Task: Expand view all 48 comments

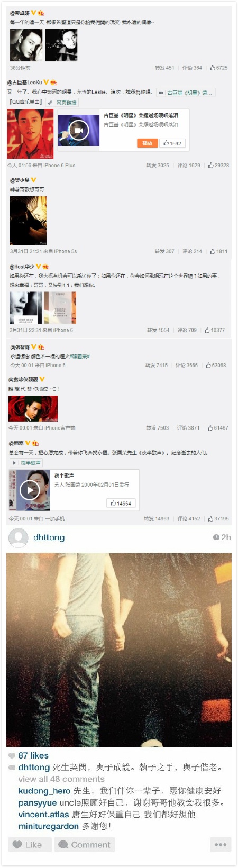Action: [61, 779]
